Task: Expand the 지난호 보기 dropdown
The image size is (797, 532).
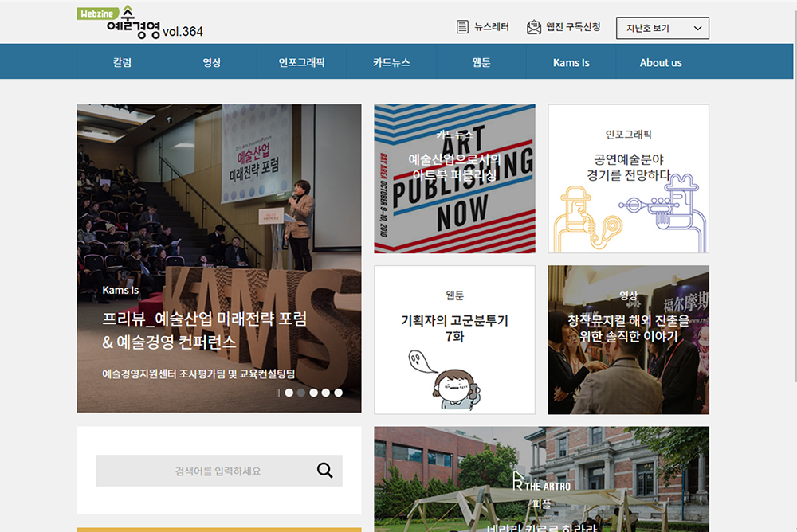Action: click(x=662, y=29)
